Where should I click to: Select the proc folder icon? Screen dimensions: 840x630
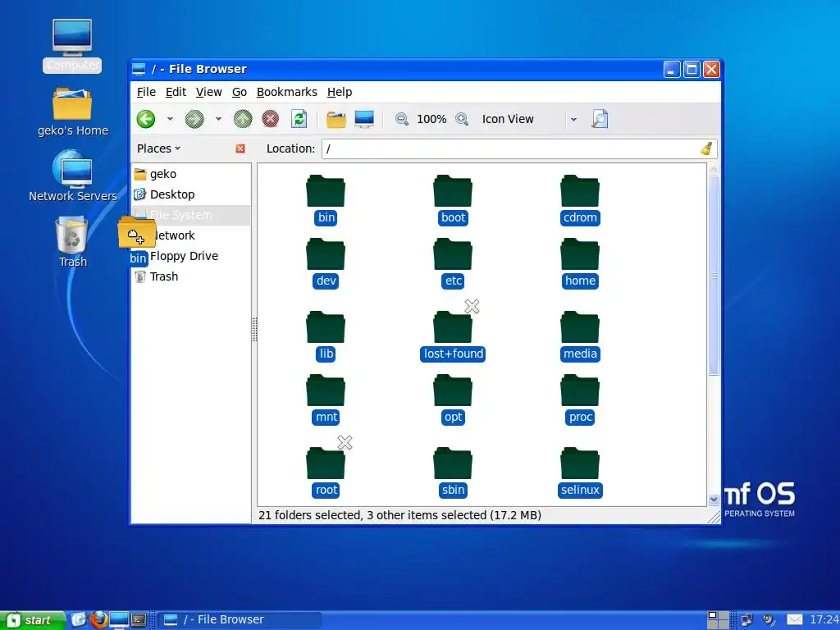580,390
